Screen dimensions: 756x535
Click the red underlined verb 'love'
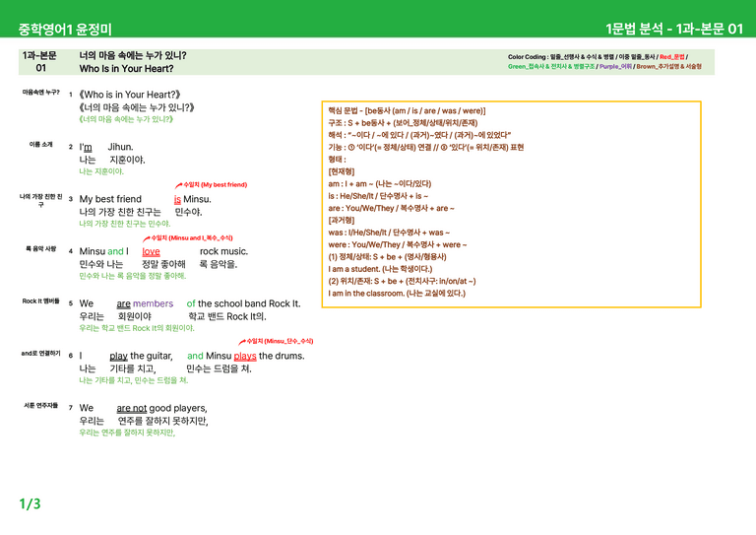click(151, 251)
